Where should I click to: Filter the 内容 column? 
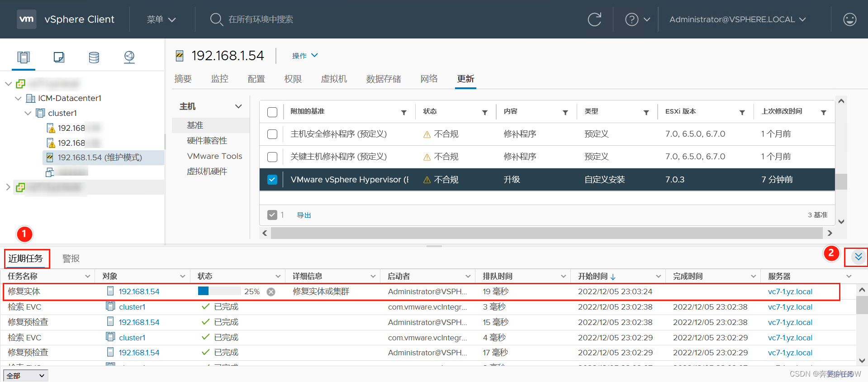(x=565, y=112)
